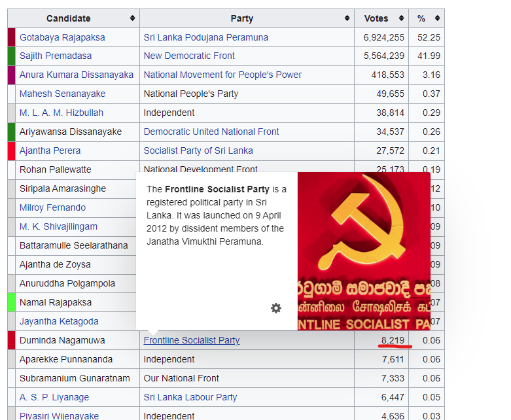Click Rohan Pallewatte candidate name

56,169
